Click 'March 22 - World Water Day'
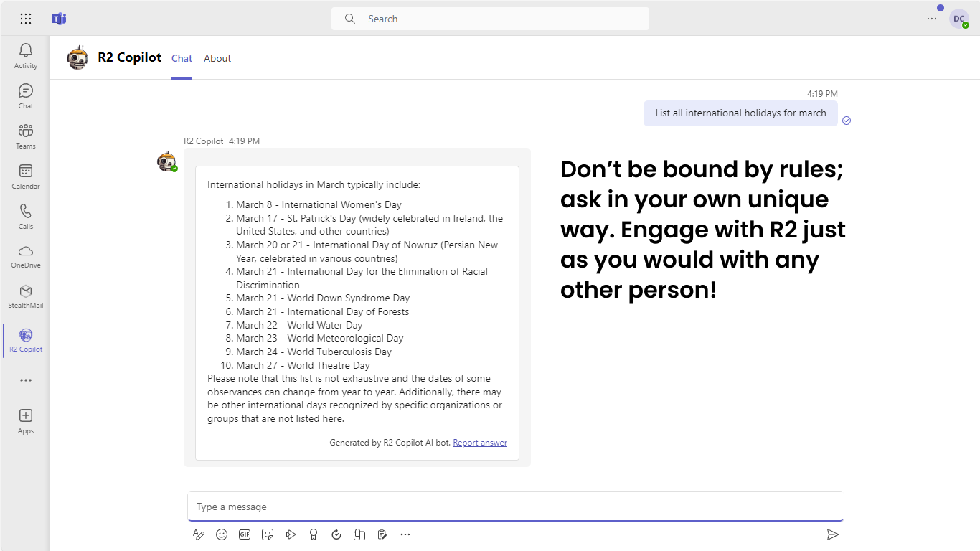The image size is (980, 551). 299,325
